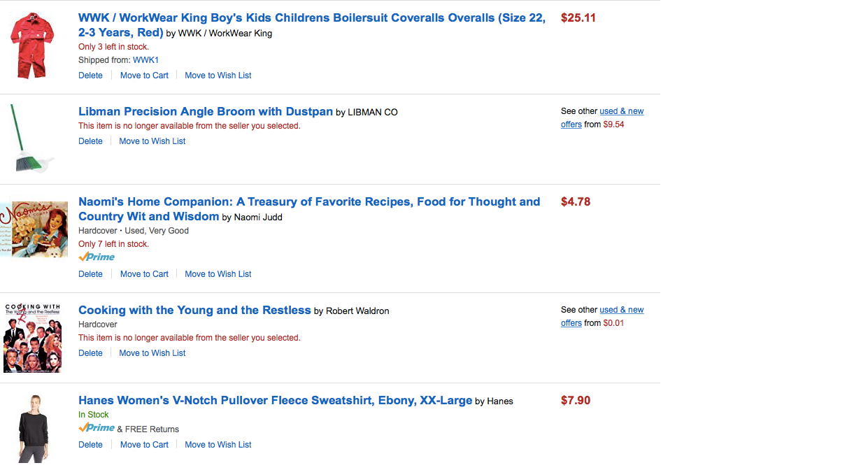Click Prime logo beside FREE Returns

(97, 428)
